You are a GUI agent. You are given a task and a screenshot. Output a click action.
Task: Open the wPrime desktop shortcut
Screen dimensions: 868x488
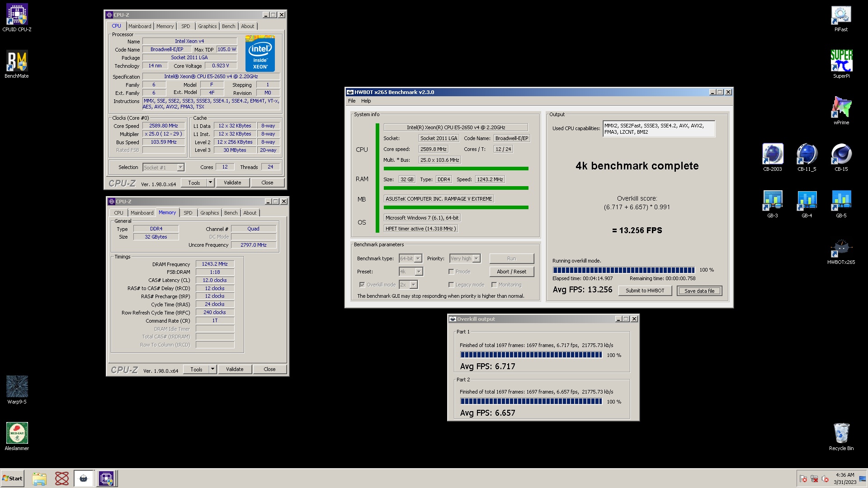841,111
